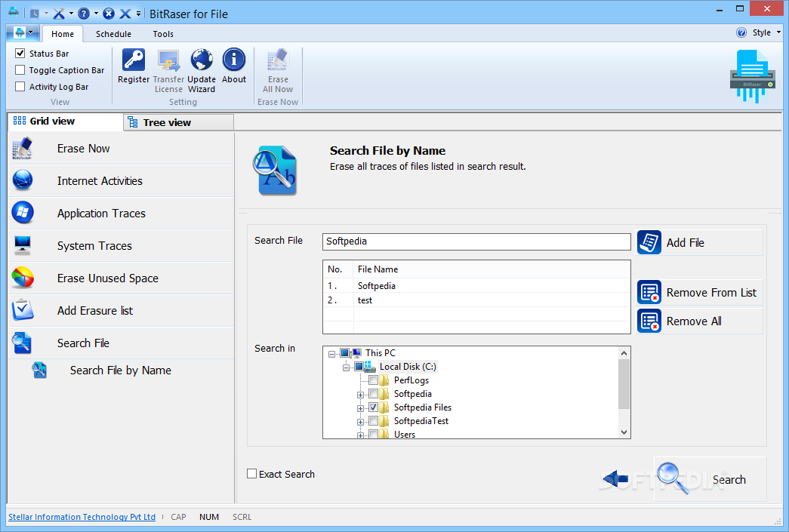The image size is (789, 532).
Task: Select the 'Softpedia' row in file list
Action: 476,285
